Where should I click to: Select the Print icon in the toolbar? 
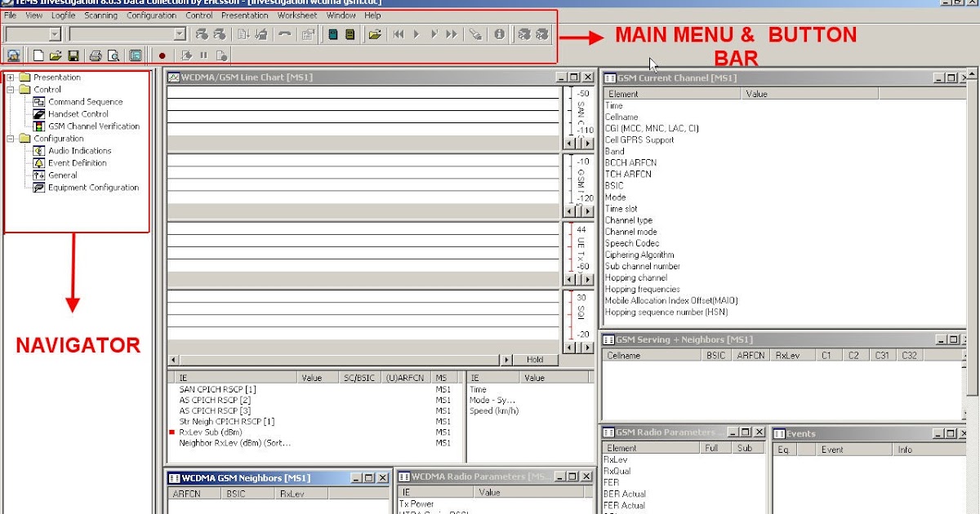coord(95,55)
